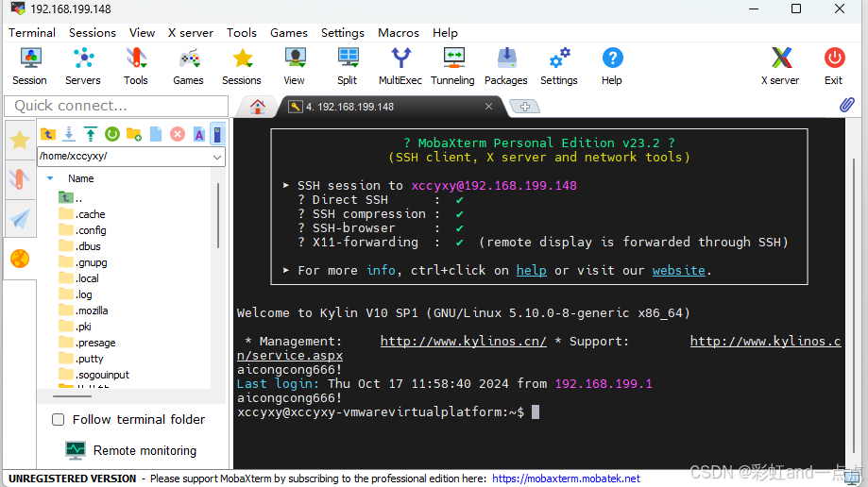Open the X server menu
868x487 pixels.
(191, 33)
